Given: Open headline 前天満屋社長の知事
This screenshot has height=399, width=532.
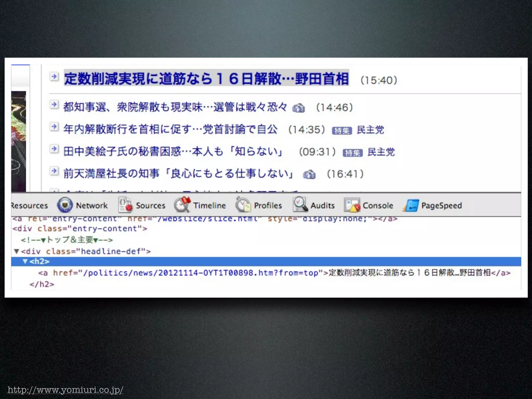Looking at the screenshot, I should (x=179, y=174).
